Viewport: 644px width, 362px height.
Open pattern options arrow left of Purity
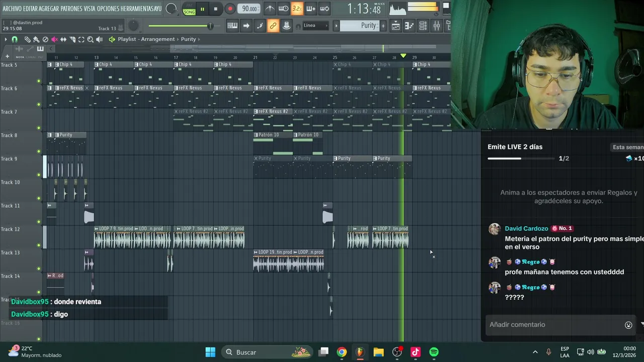click(336, 26)
